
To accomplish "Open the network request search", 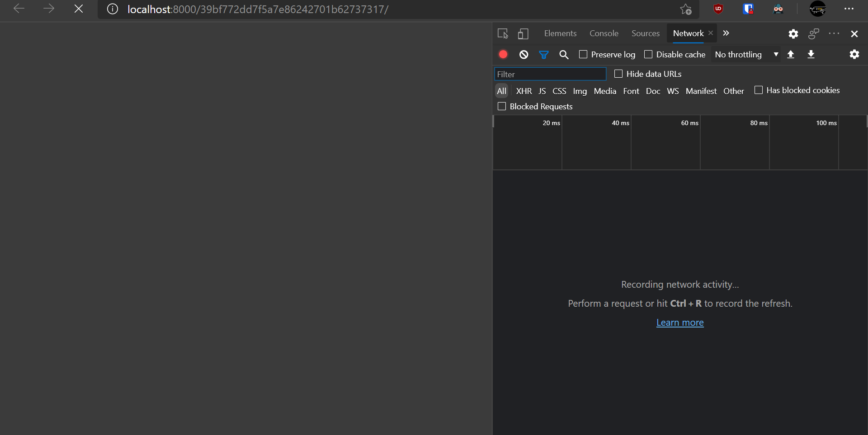I will (564, 54).
